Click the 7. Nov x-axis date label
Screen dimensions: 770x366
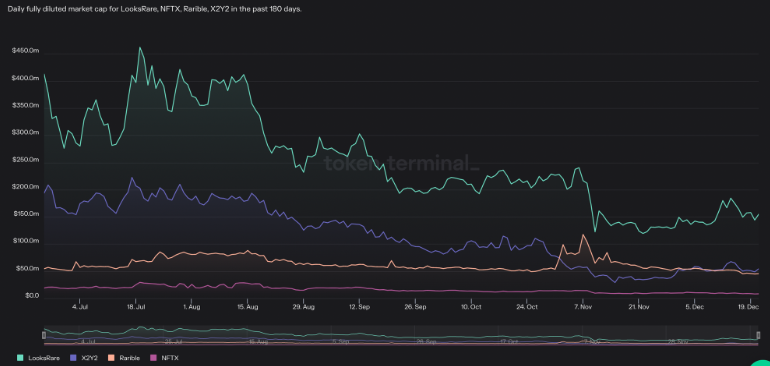[x=582, y=307]
